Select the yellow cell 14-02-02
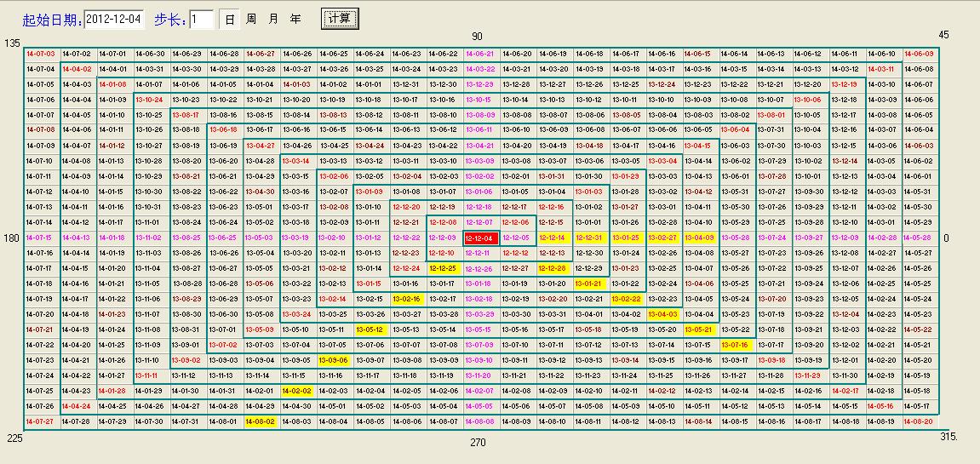The image size is (980, 464). 296,391
